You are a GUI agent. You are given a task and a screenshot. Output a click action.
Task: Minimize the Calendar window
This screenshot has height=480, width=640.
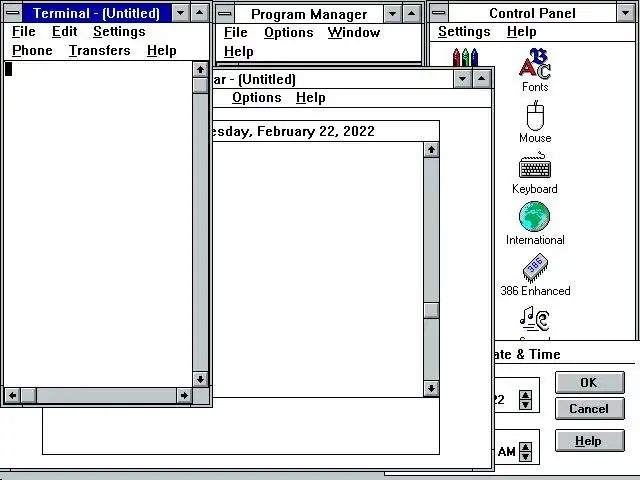point(463,79)
